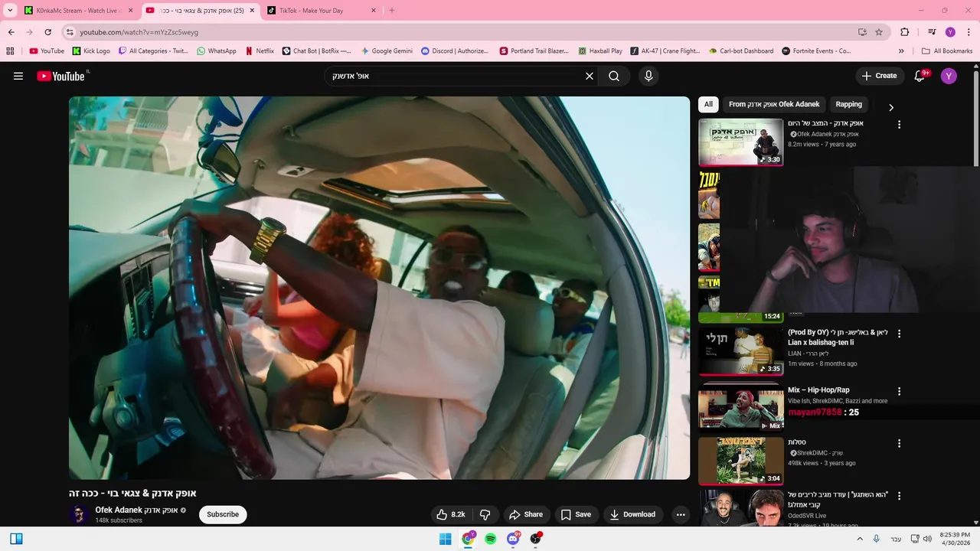
Task: Share this video
Action: pos(527,514)
